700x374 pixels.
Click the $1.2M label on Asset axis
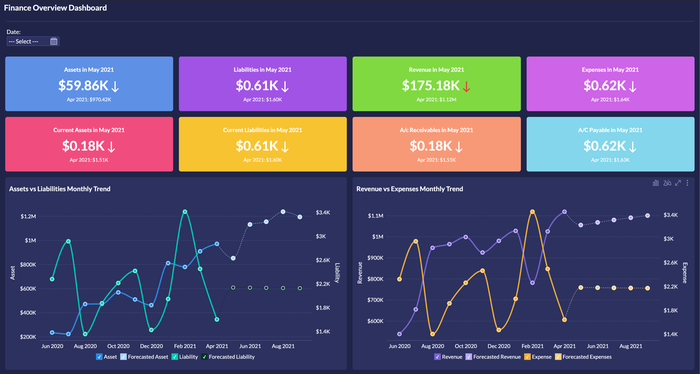coord(28,216)
